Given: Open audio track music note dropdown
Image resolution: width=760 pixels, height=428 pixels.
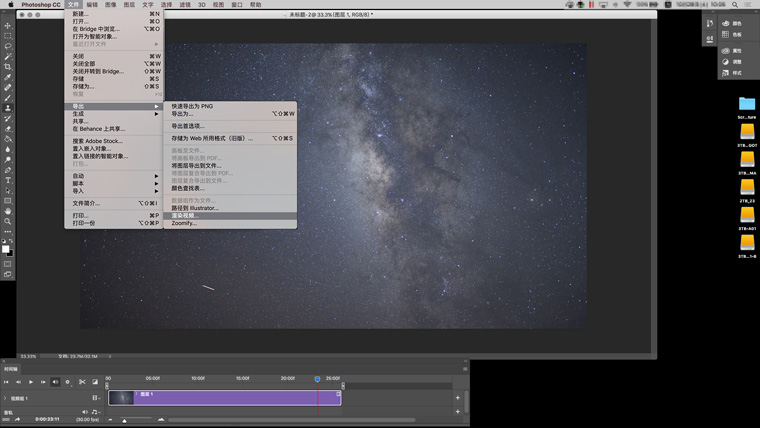Looking at the screenshot, I should [x=95, y=412].
